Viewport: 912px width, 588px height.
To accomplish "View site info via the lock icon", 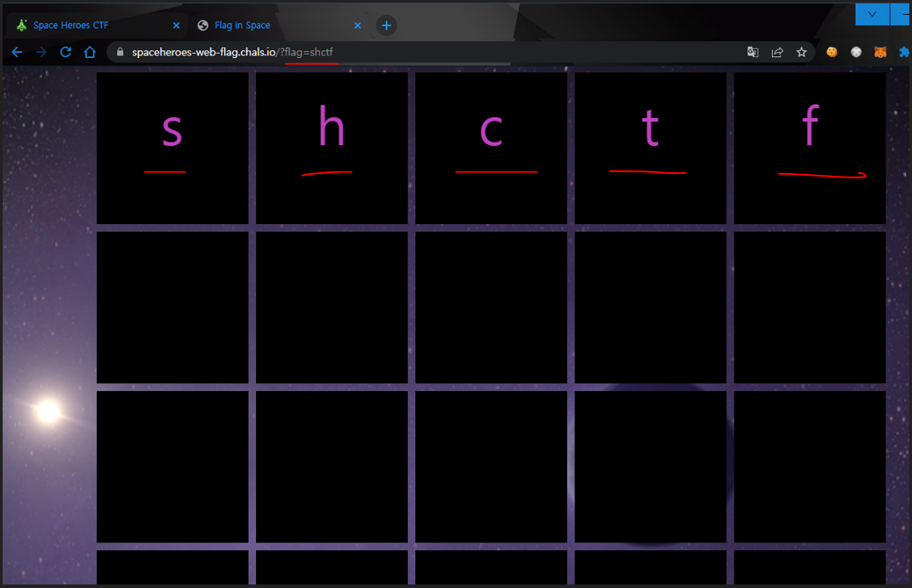I will coord(120,52).
